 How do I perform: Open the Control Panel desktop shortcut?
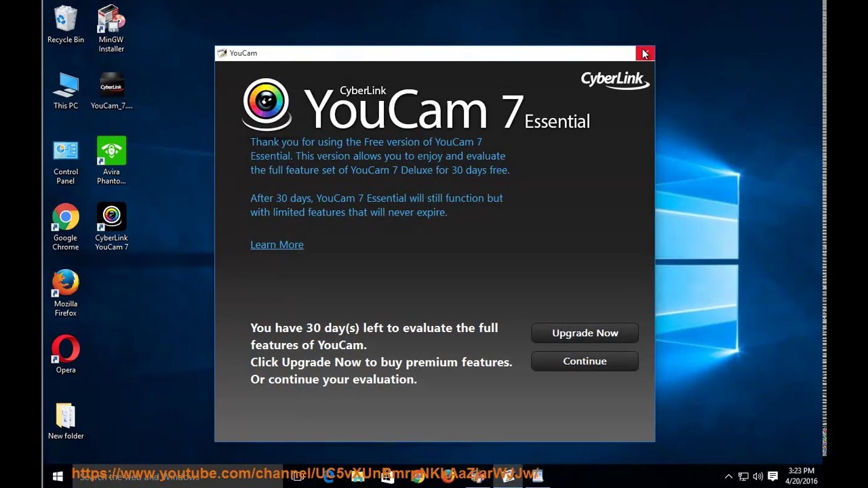[66, 162]
